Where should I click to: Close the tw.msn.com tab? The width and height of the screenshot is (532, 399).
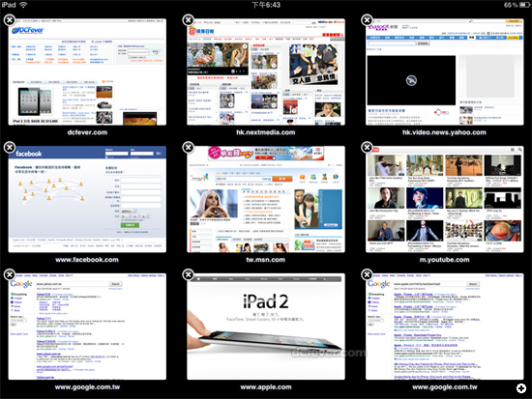[189, 148]
